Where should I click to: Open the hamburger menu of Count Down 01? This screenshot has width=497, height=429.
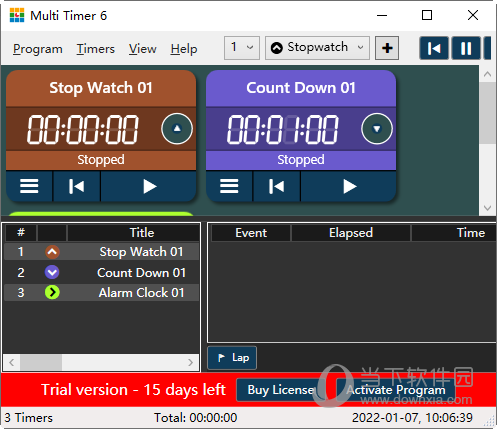click(x=229, y=186)
